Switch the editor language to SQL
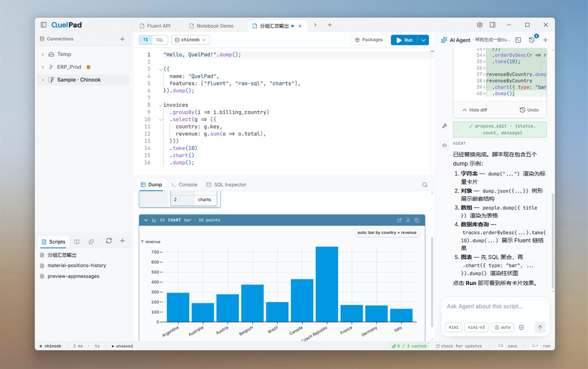588x369 pixels. [160, 40]
